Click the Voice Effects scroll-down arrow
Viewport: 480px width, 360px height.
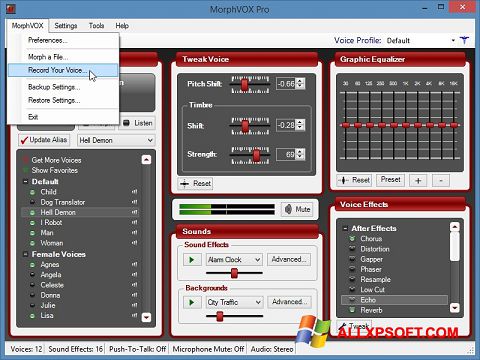455,307
